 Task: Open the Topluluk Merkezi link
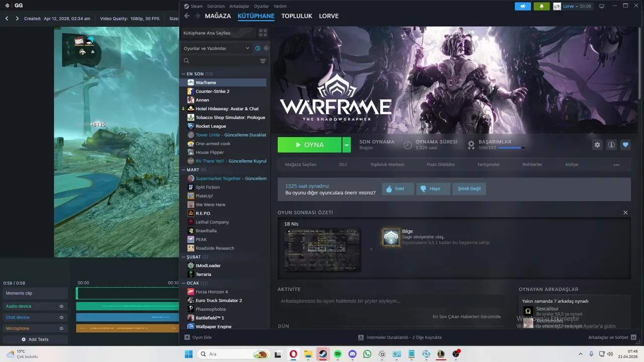(387, 164)
